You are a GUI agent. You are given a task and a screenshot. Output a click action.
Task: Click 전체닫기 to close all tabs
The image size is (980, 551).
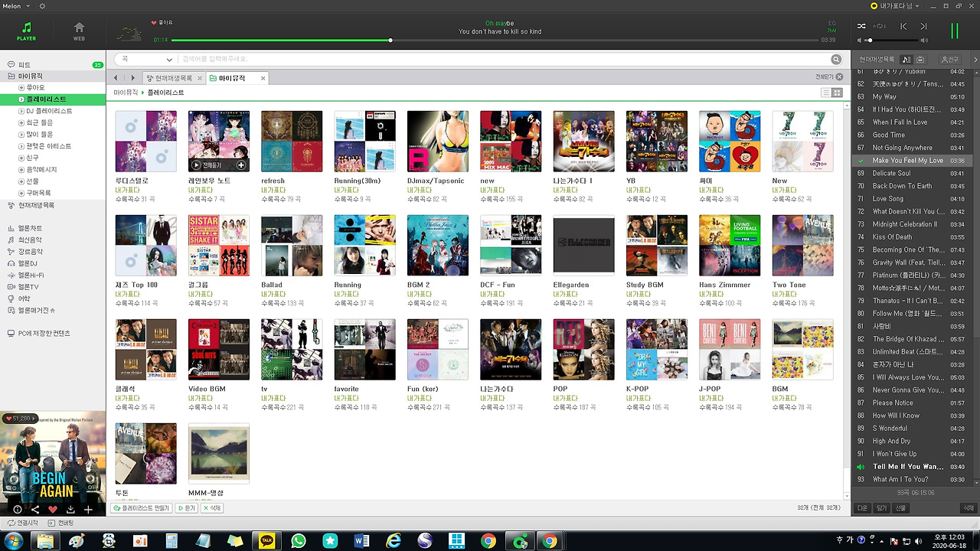coord(828,77)
